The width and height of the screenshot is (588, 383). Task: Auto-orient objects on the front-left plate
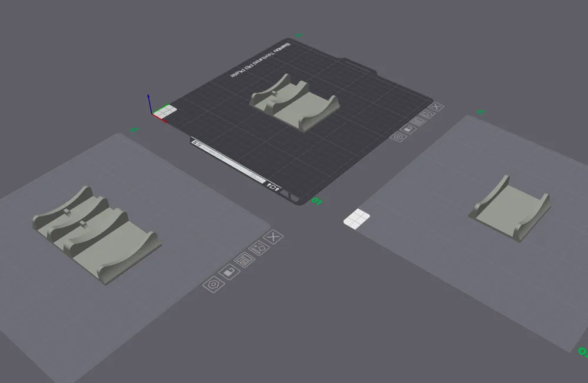point(259,248)
